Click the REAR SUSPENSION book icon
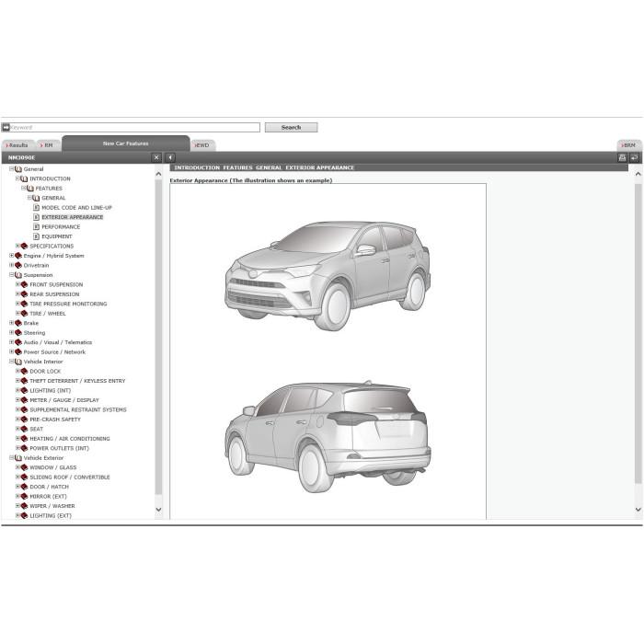 coord(24,294)
